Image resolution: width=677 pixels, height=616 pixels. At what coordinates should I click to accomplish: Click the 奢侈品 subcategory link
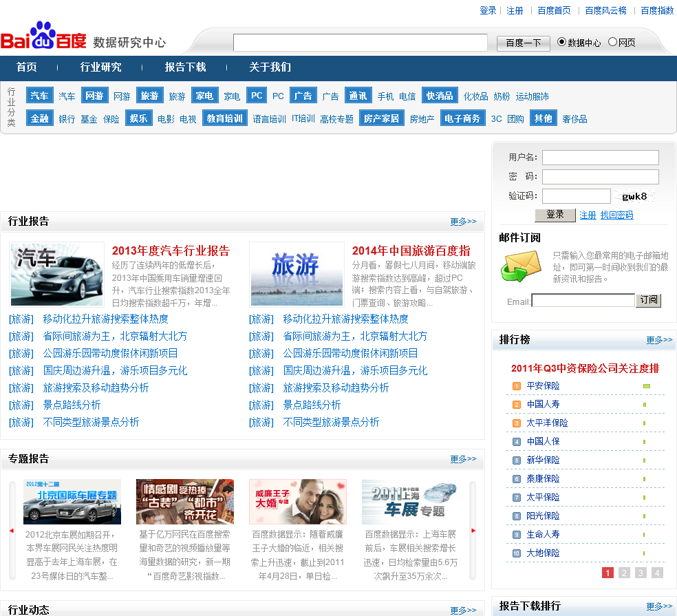[574, 119]
